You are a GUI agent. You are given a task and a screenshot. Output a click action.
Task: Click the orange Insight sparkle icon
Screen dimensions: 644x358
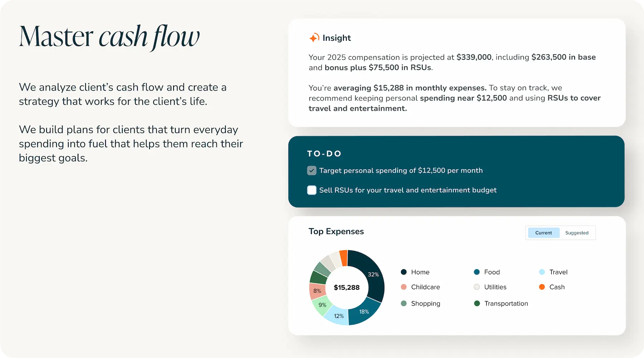314,38
